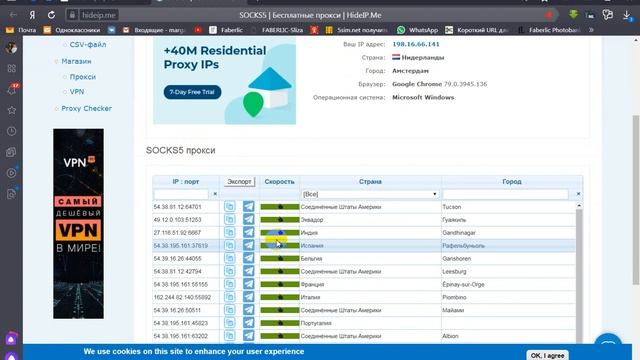Accept cookies with OK, I agree
Screen dimensions: 640x360
click(547, 355)
